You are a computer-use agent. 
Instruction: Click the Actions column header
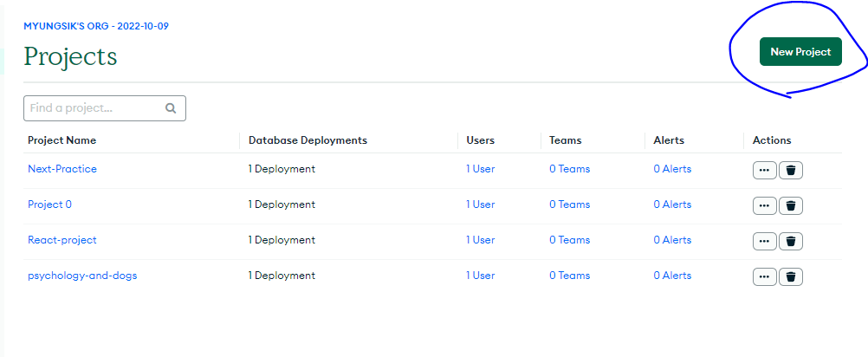coord(772,140)
